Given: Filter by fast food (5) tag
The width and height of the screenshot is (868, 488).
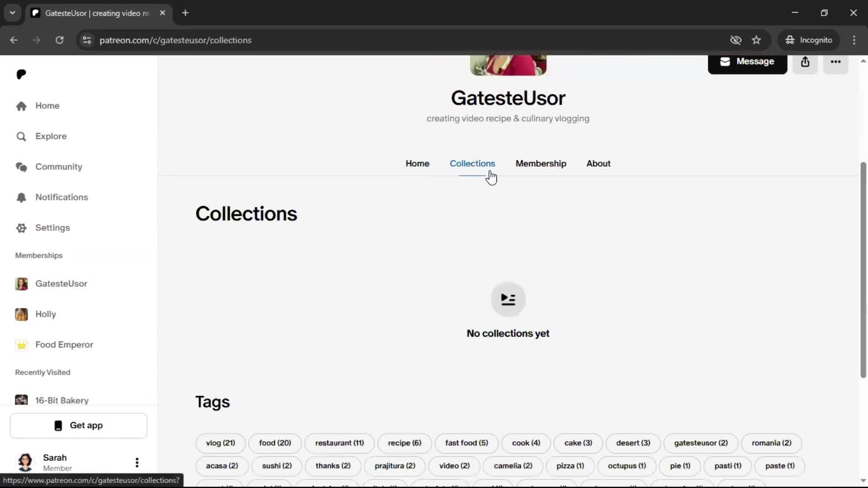Looking at the screenshot, I should 467,443.
